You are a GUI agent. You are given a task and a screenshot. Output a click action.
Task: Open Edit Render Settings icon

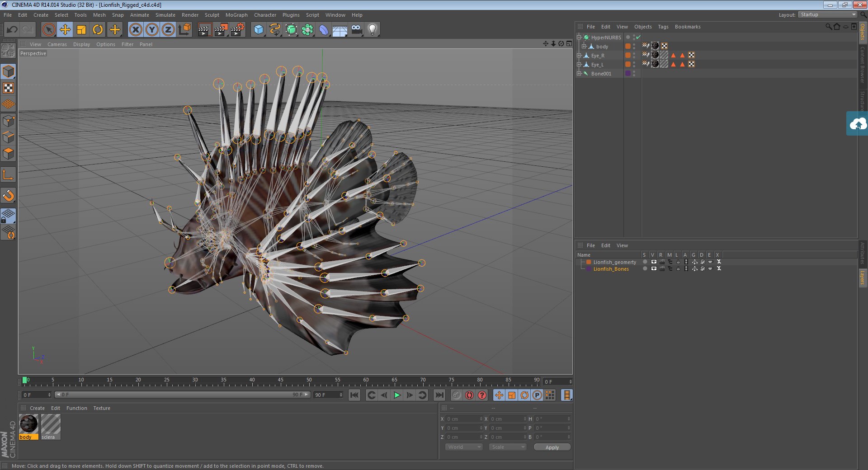(238, 30)
